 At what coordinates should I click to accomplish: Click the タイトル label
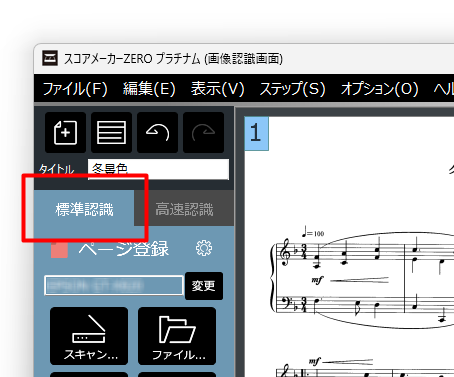56,169
